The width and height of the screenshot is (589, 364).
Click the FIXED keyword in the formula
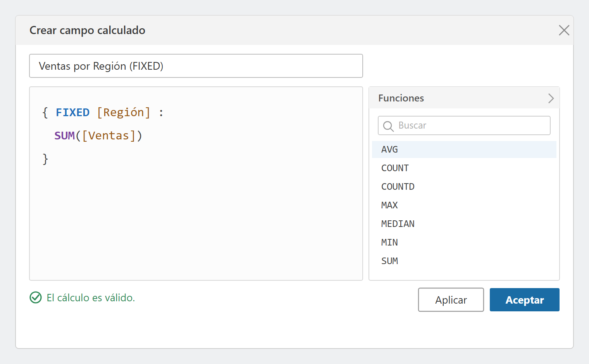tap(72, 112)
